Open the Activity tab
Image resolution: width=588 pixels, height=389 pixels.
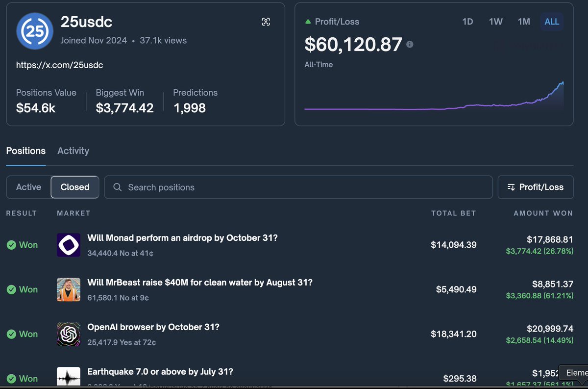click(x=73, y=151)
